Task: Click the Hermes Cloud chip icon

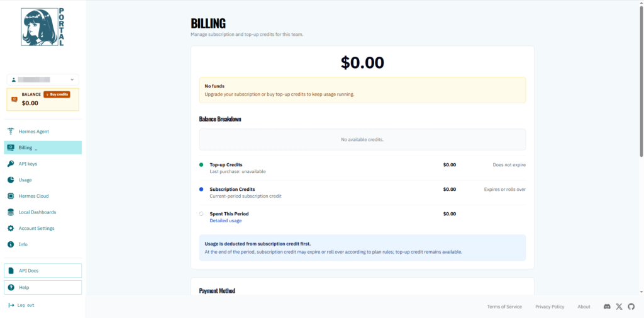Action: (x=11, y=196)
